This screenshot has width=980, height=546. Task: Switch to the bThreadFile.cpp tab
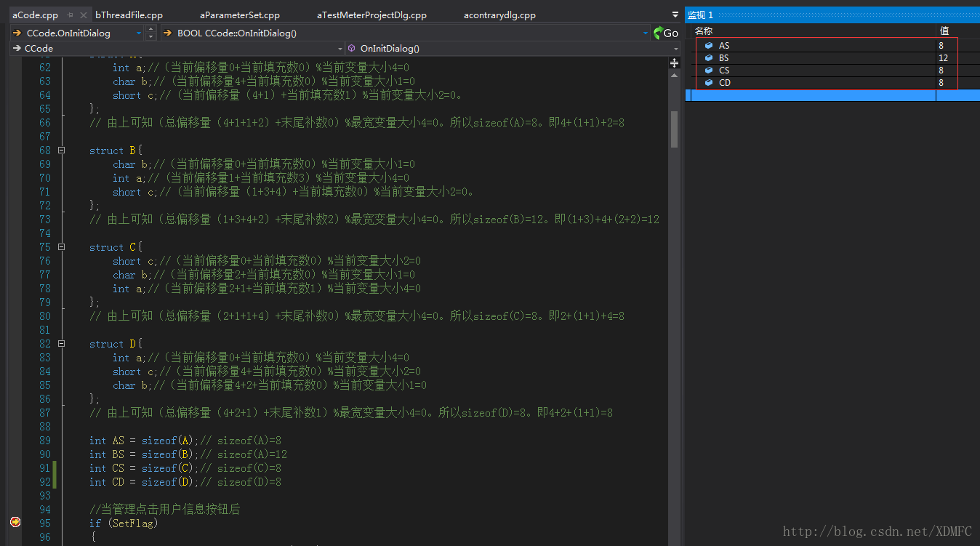tap(129, 15)
